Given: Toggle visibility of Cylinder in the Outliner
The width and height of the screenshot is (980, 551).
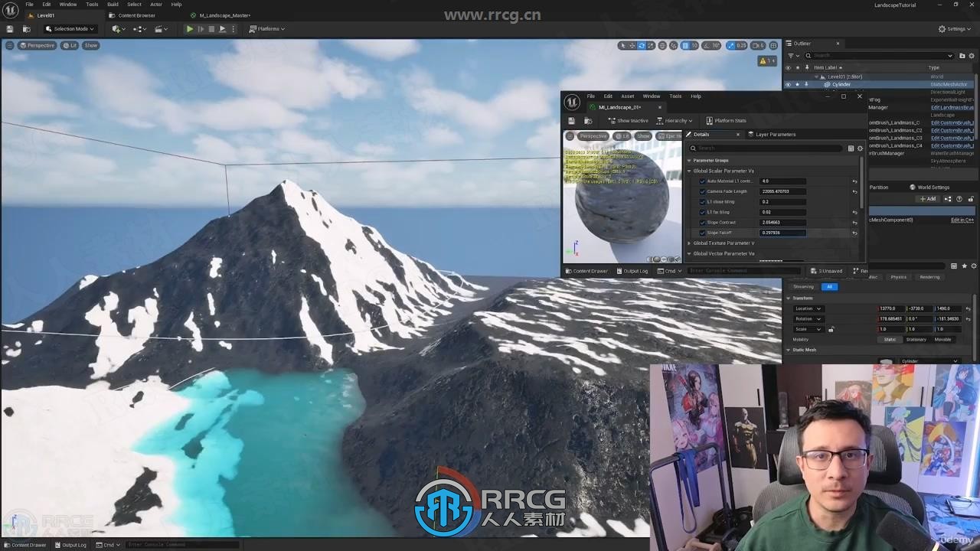Looking at the screenshot, I should coord(789,84).
